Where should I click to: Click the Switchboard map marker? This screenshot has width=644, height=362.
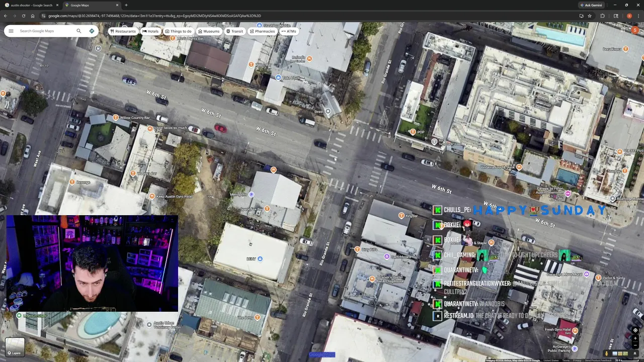point(386,256)
